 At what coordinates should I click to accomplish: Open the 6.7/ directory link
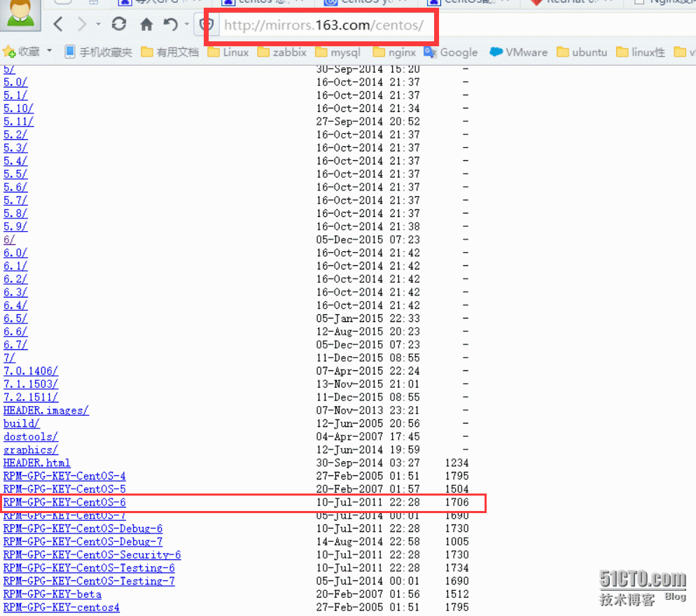[15, 345]
